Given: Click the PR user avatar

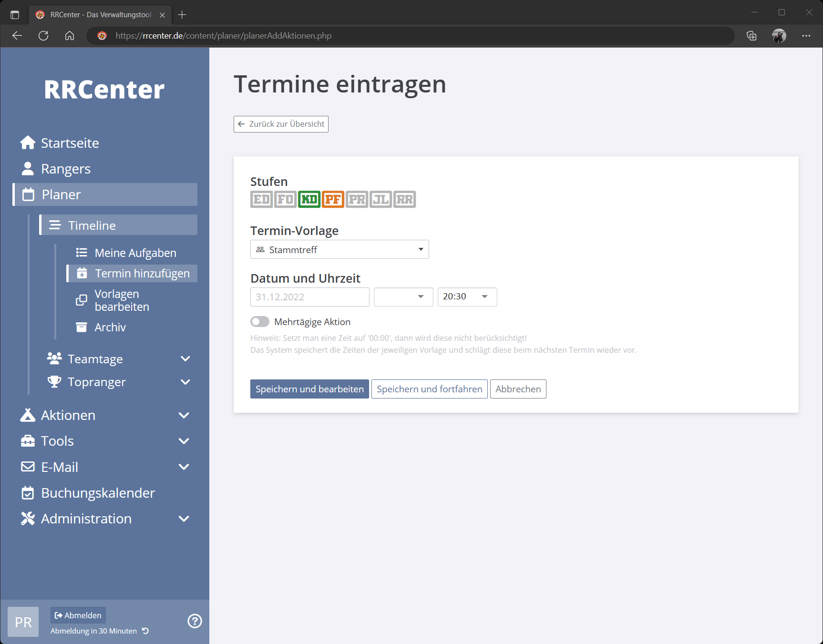Looking at the screenshot, I should coord(23,622).
